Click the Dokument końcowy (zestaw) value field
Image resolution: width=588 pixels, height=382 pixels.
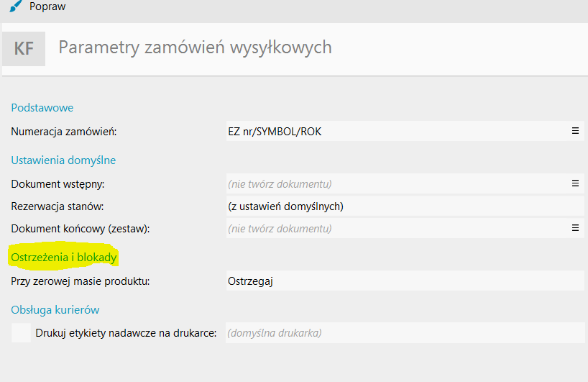pyautogui.click(x=395, y=229)
